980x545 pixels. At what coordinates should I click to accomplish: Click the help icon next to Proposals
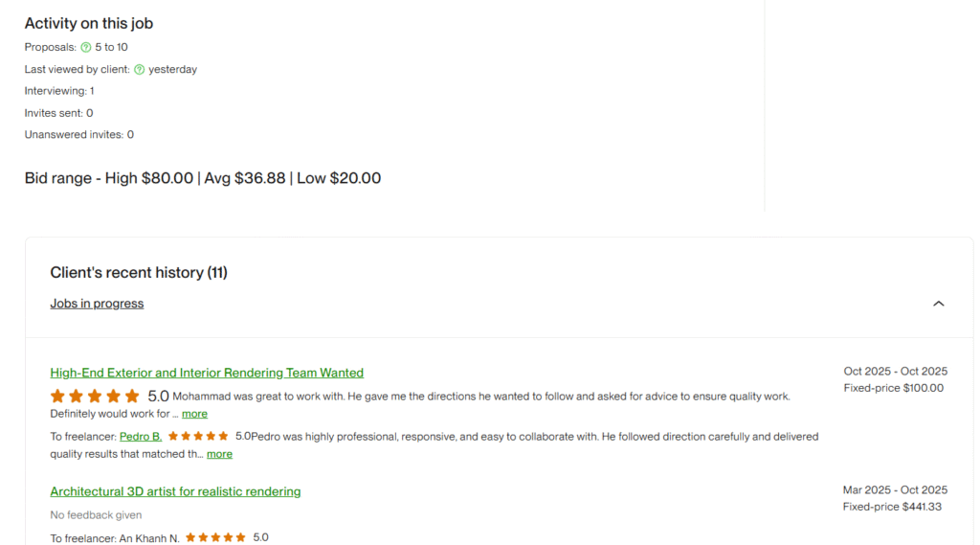(x=86, y=47)
